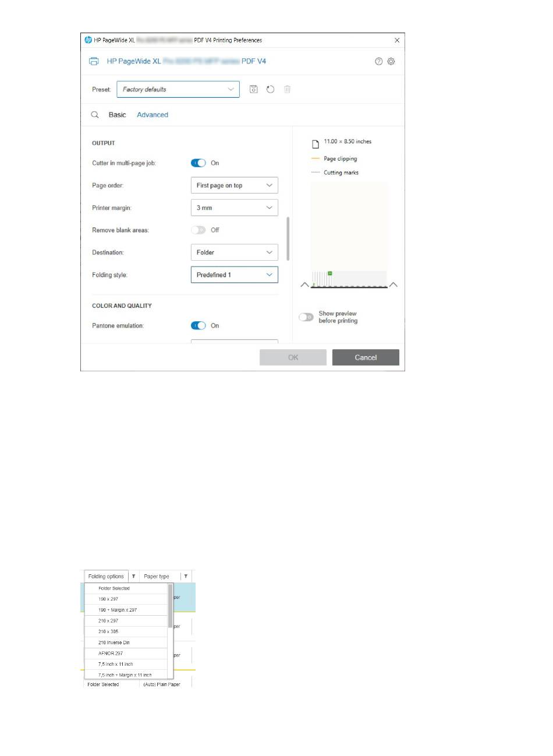
Task: Click the filter icon beside Paper type
Action: tap(186, 576)
